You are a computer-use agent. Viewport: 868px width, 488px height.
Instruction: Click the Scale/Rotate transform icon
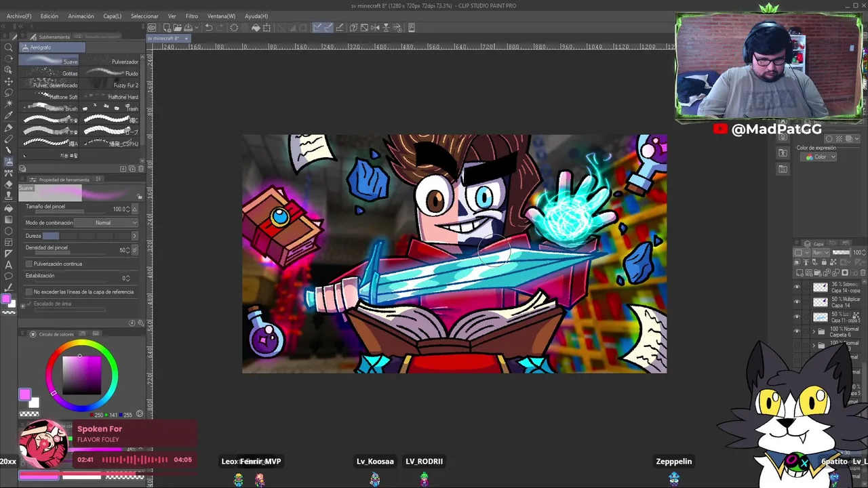point(267,28)
